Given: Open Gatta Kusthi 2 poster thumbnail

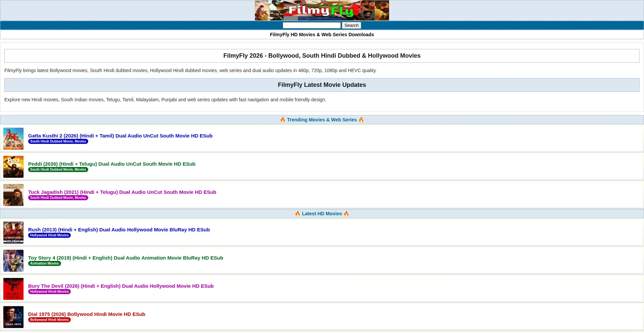Looking at the screenshot, I should (13, 138).
